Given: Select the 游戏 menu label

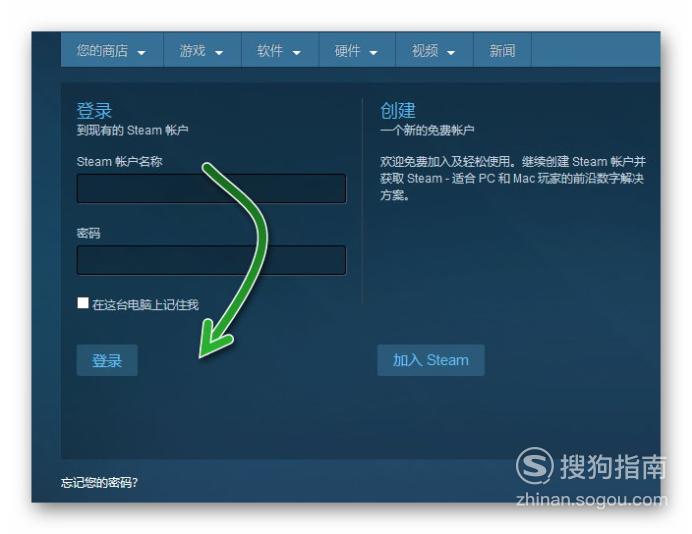Looking at the screenshot, I should click(192, 50).
